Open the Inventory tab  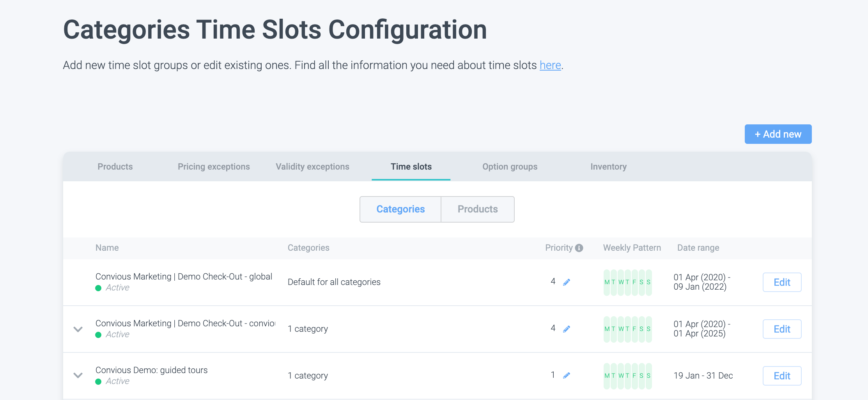click(x=608, y=167)
